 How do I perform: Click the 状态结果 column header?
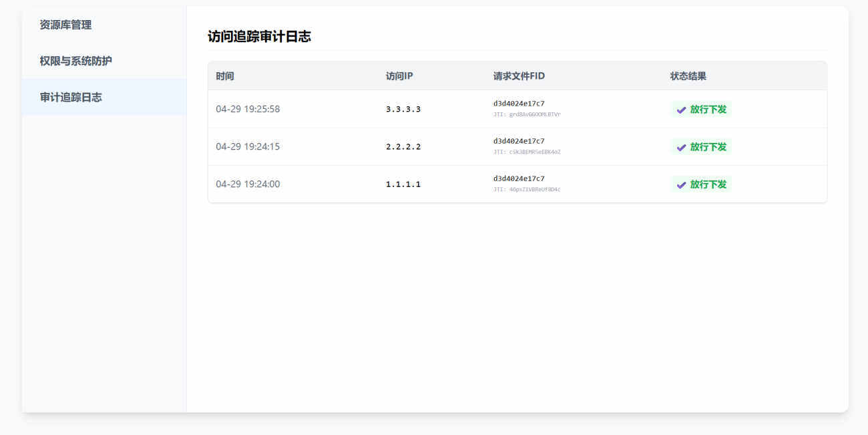pyautogui.click(x=688, y=76)
